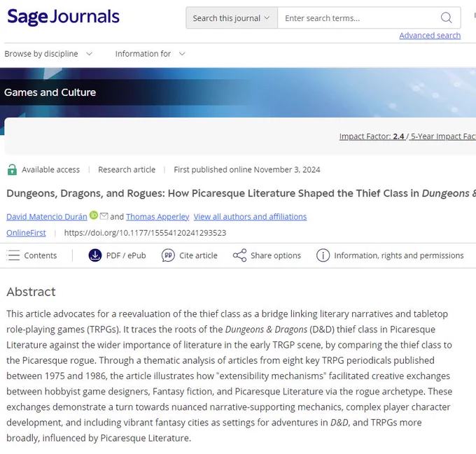Viewport: 476px width, 454px height.
Task: Click the Sage Journals logo
Action: click(64, 17)
